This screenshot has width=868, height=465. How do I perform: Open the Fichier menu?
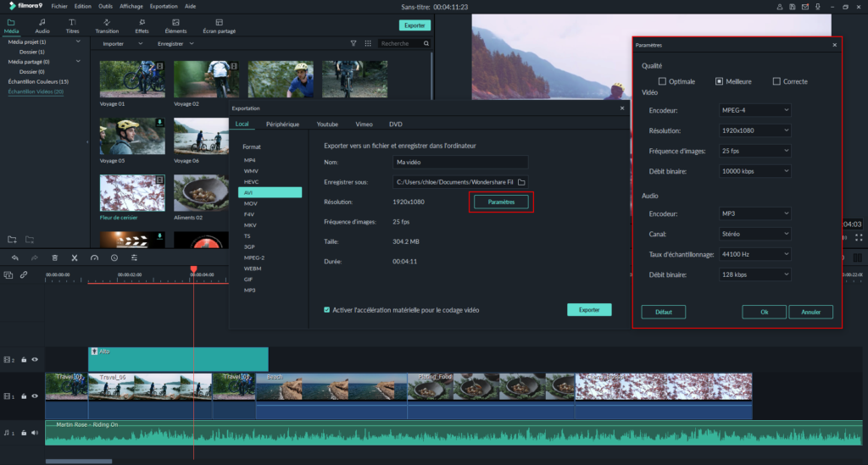(x=59, y=7)
